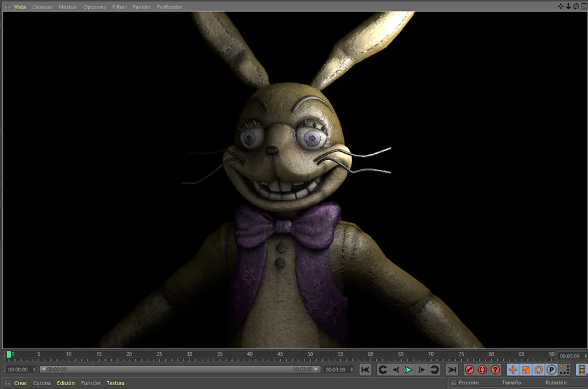Open the Función material menu
The height and width of the screenshot is (389, 588).
[90, 383]
